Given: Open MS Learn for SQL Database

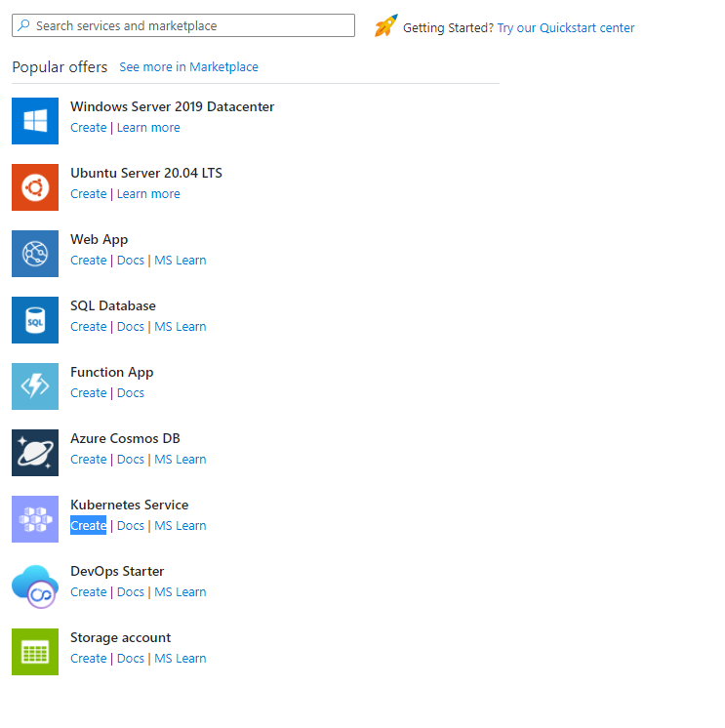Looking at the screenshot, I should (x=181, y=326).
